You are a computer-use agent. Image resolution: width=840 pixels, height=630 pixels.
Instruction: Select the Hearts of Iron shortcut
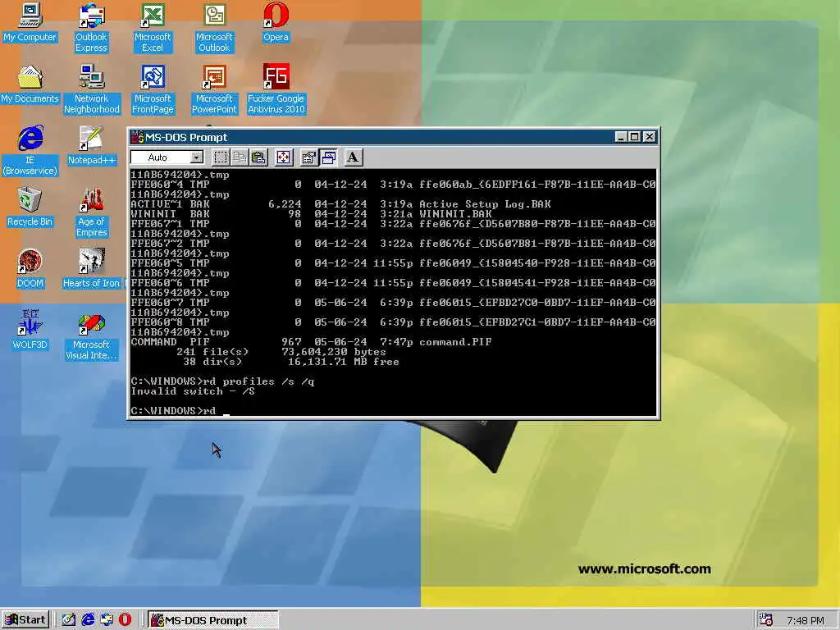(91, 268)
